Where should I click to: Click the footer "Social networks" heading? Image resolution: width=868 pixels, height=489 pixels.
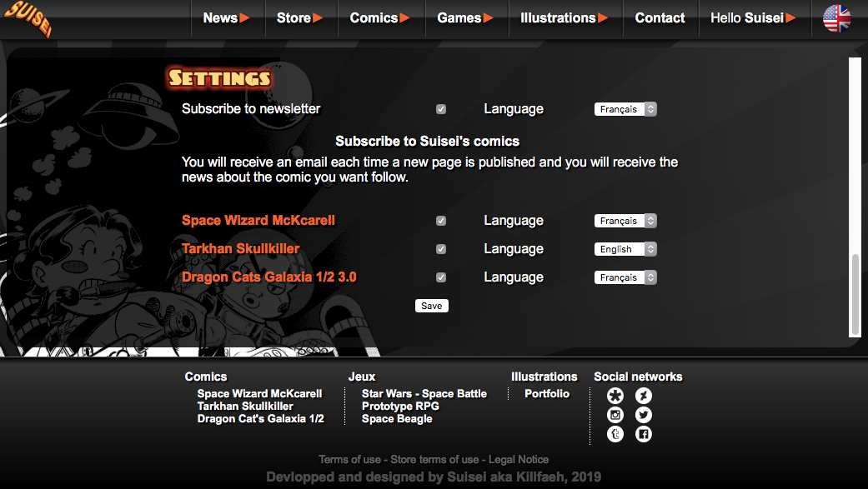click(638, 377)
